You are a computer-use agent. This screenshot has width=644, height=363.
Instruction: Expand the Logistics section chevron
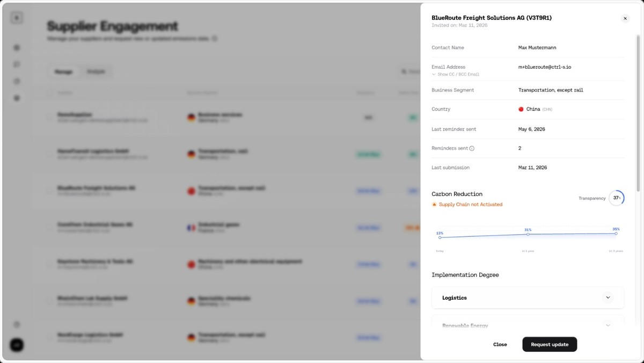point(608,297)
